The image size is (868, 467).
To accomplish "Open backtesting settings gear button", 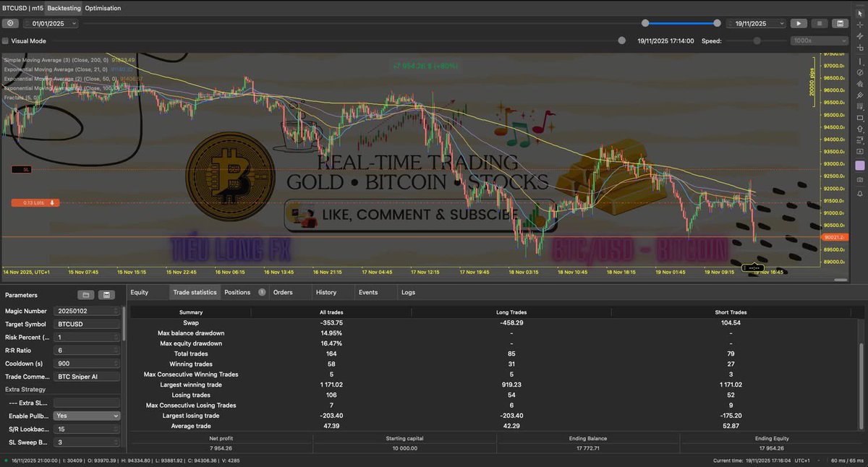I will pos(10,23).
